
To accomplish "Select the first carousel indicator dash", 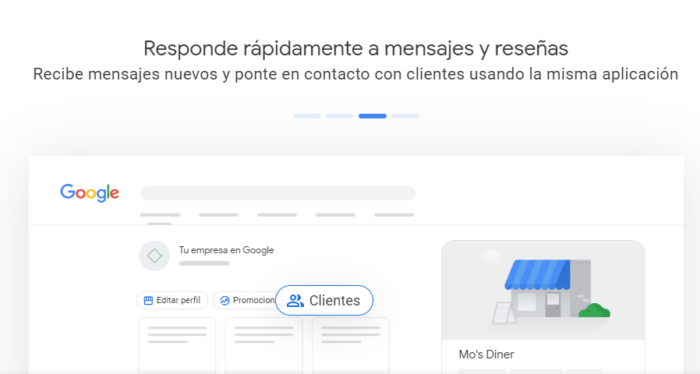I will (307, 116).
